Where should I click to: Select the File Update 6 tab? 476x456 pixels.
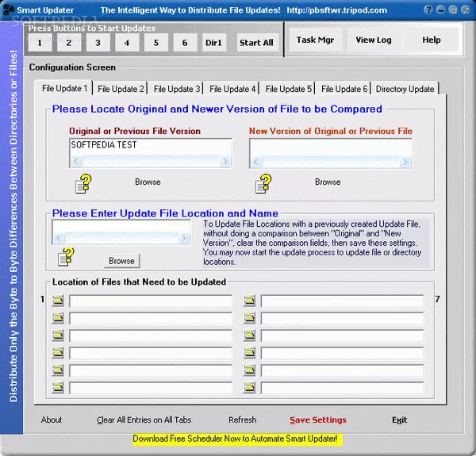(x=344, y=89)
